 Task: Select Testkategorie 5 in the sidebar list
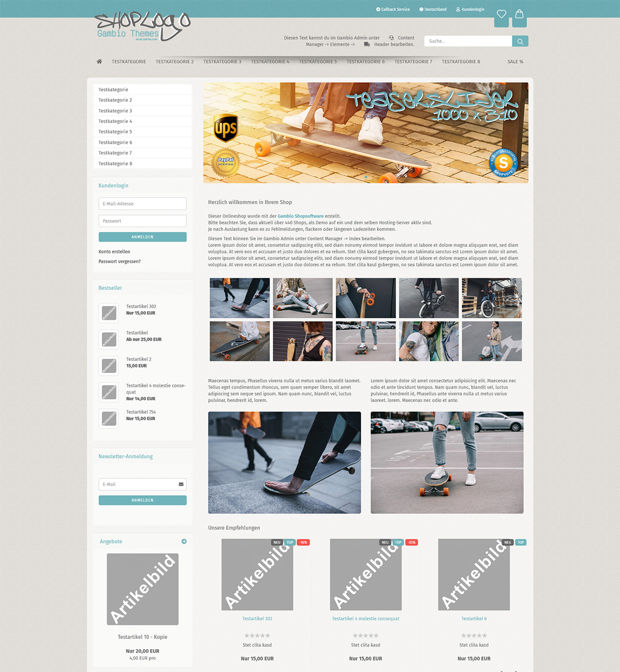[115, 132]
